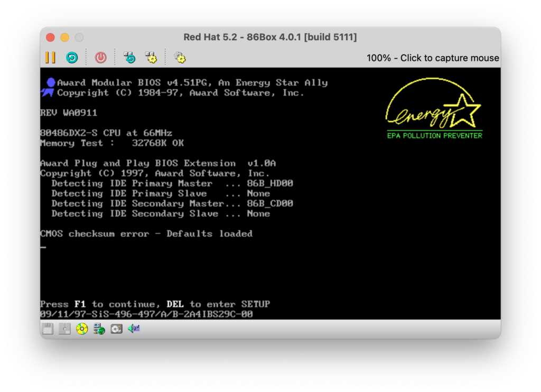The width and height of the screenshot is (541, 392).
Task: Hard reset the virtual machine
Action: tap(72, 58)
